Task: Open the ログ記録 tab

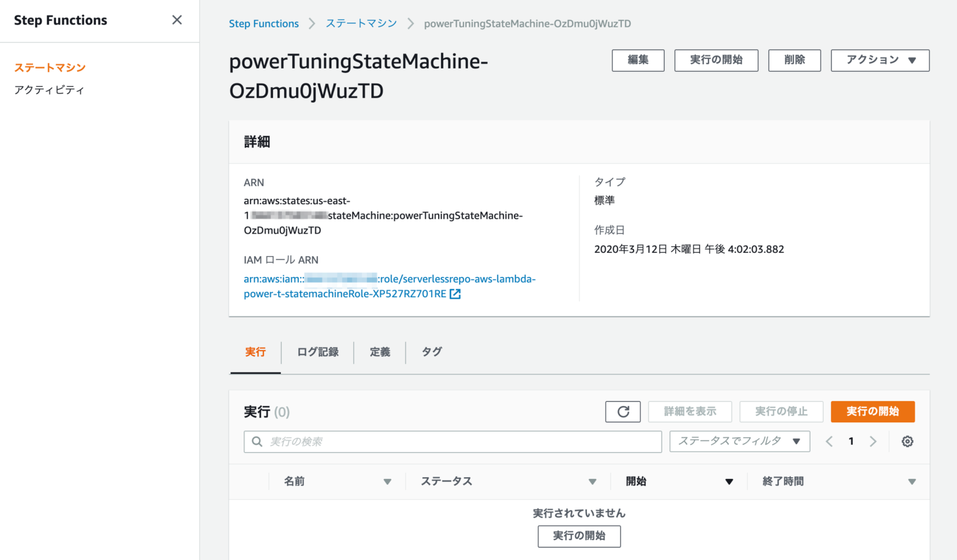Action: 318,352
